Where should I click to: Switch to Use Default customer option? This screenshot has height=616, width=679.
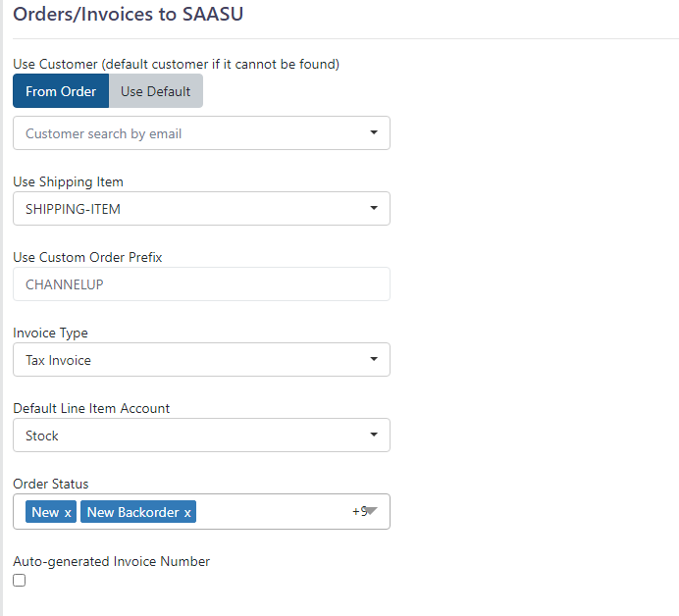156,91
